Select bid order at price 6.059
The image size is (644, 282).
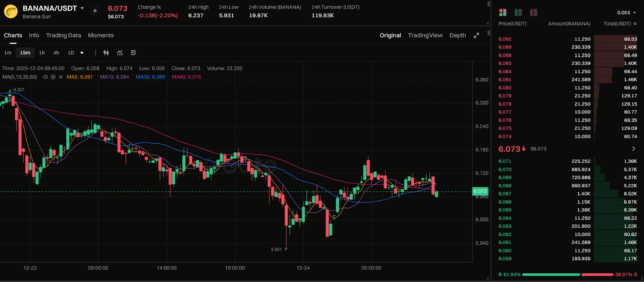pos(568,259)
